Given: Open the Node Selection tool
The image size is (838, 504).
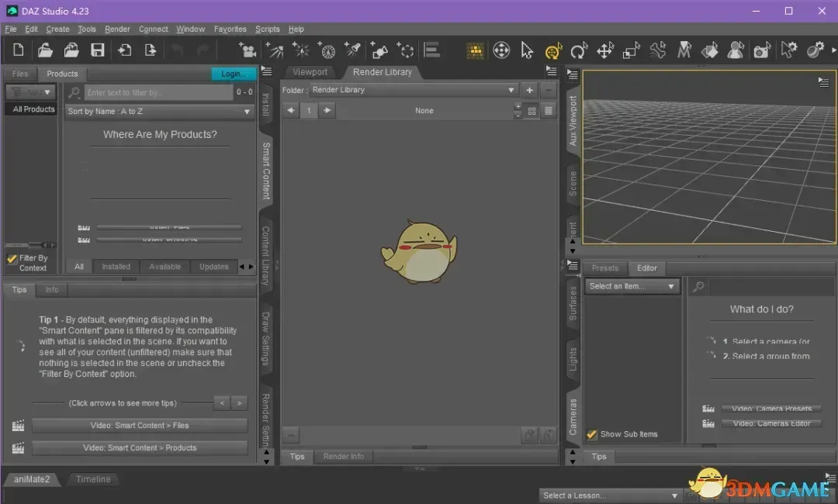Looking at the screenshot, I should (527, 50).
